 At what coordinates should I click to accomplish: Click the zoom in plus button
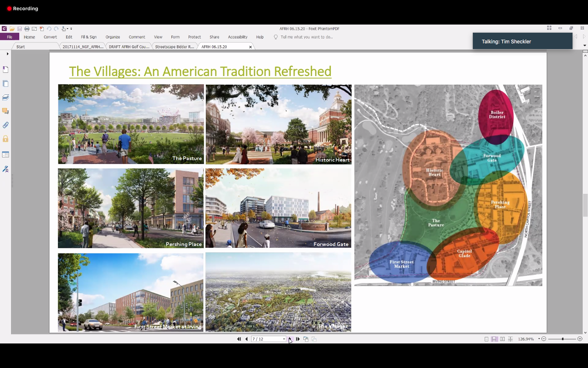click(580, 339)
